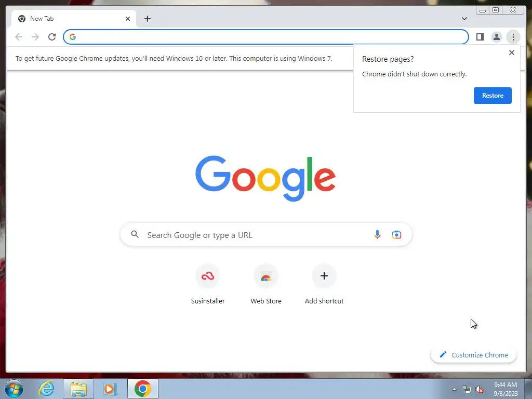Show hidden tray icons arrow

pos(454,389)
